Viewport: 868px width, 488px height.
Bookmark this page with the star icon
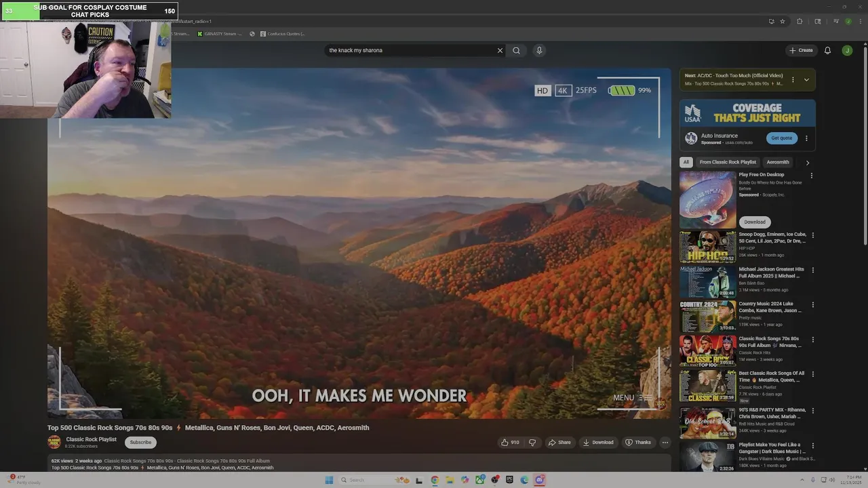click(x=783, y=21)
